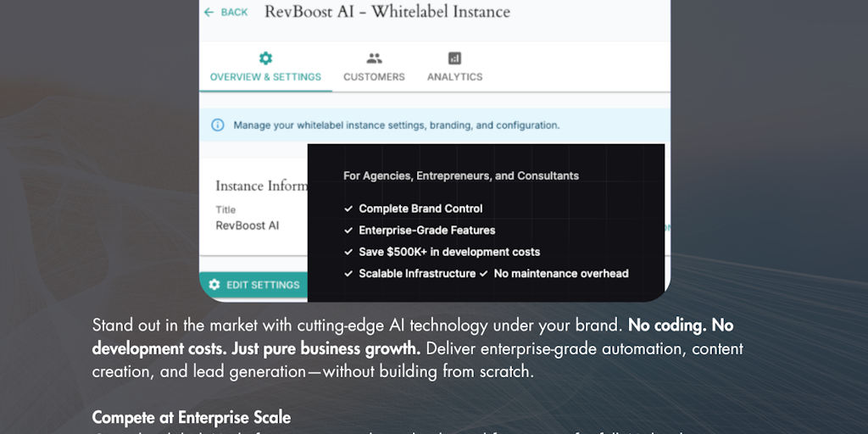Switch to the Customers tab
868x434 pixels.
click(374, 67)
